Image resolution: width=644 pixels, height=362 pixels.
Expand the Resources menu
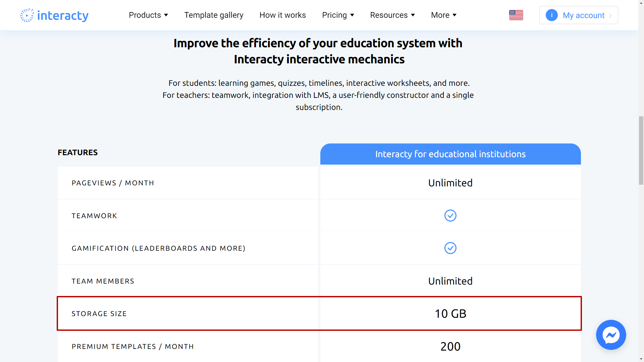coord(392,15)
